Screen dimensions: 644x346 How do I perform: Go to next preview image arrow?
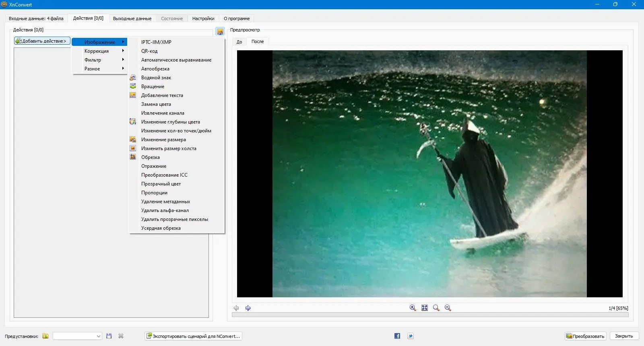click(248, 308)
